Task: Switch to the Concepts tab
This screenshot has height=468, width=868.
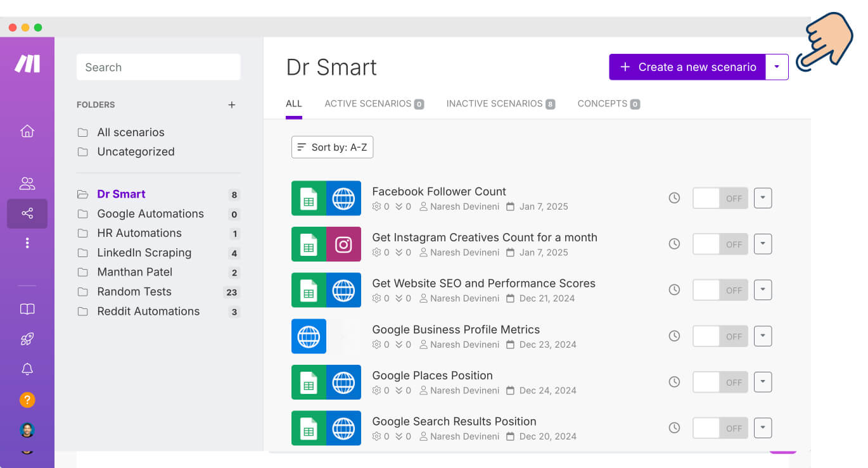Action: click(608, 104)
